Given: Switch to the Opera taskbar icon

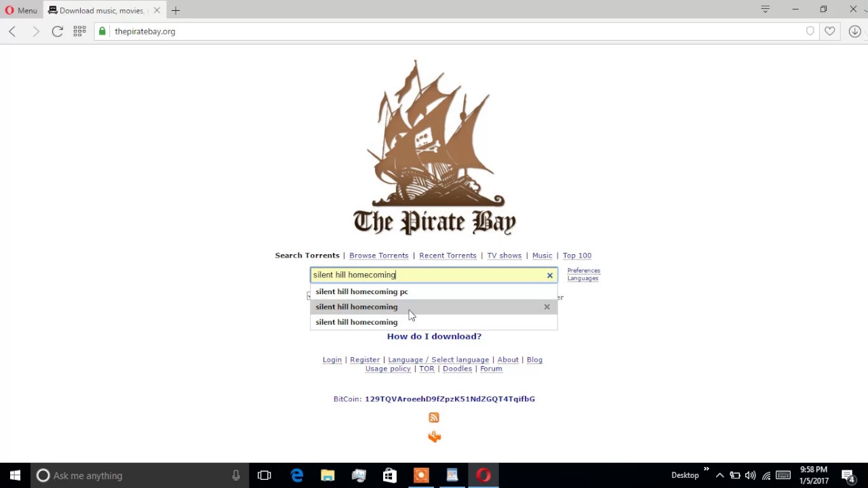Looking at the screenshot, I should (x=483, y=475).
